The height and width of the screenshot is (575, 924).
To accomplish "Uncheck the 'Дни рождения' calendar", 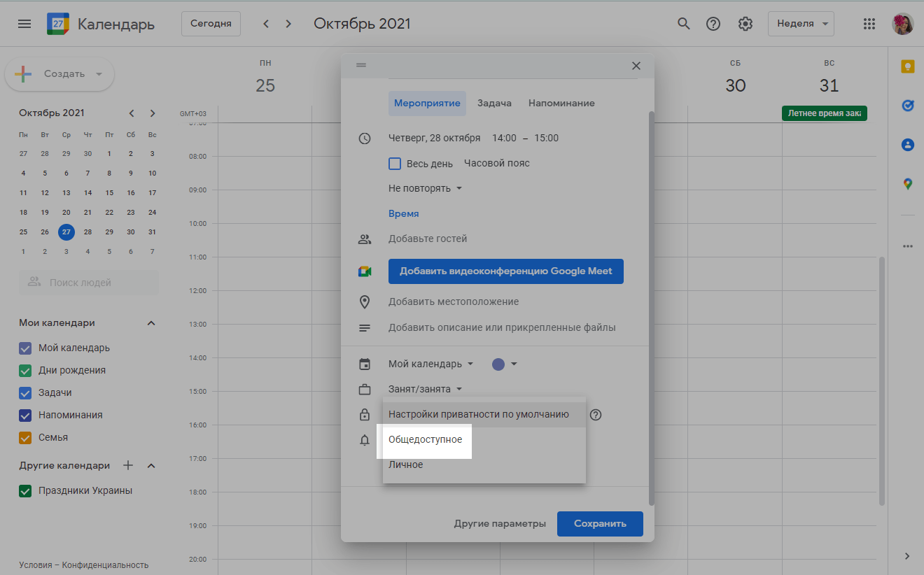I will (25, 371).
